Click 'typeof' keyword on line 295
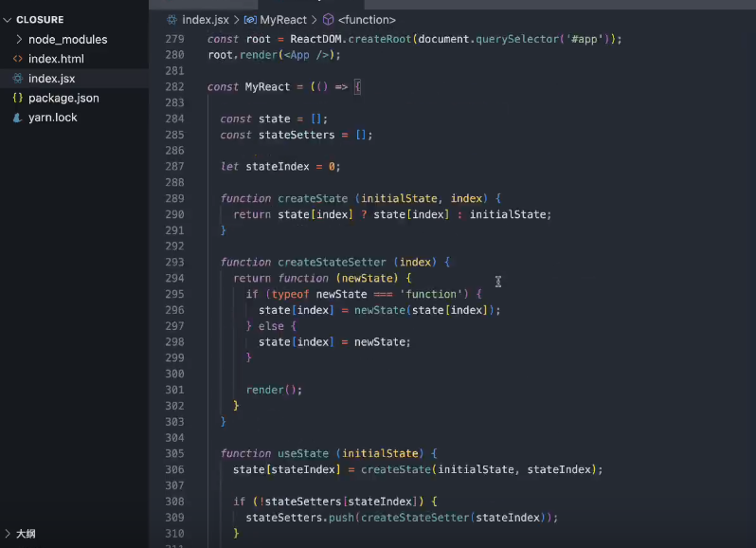756x548 pixels. (x=290, y=294)
